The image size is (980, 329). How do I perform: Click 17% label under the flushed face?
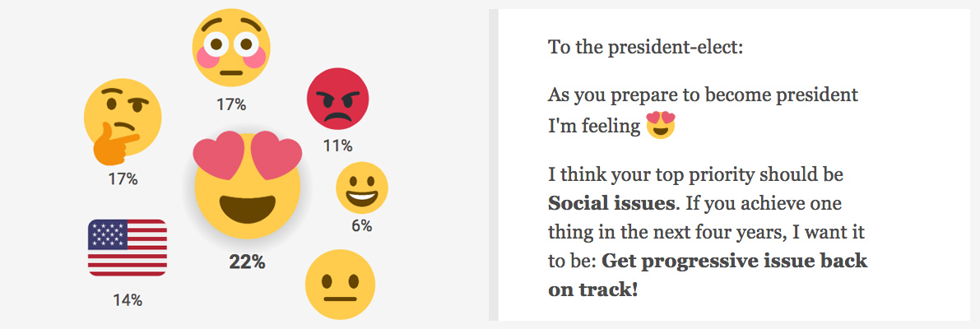[x=231, y=105]
